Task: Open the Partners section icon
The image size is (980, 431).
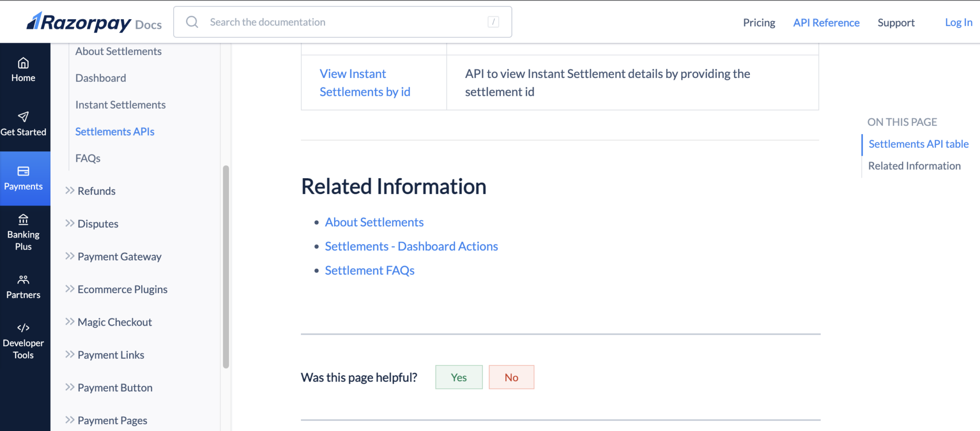Action: 23,286
